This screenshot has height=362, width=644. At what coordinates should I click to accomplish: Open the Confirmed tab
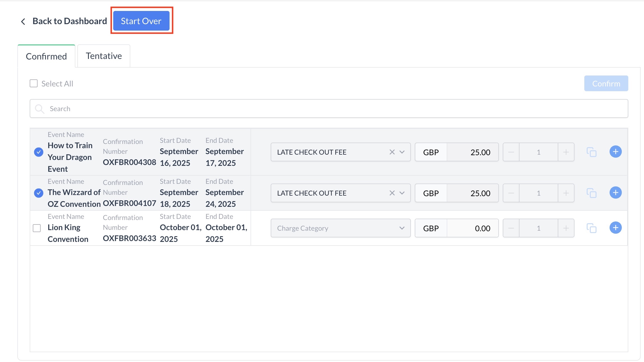[x=46, y=56]
